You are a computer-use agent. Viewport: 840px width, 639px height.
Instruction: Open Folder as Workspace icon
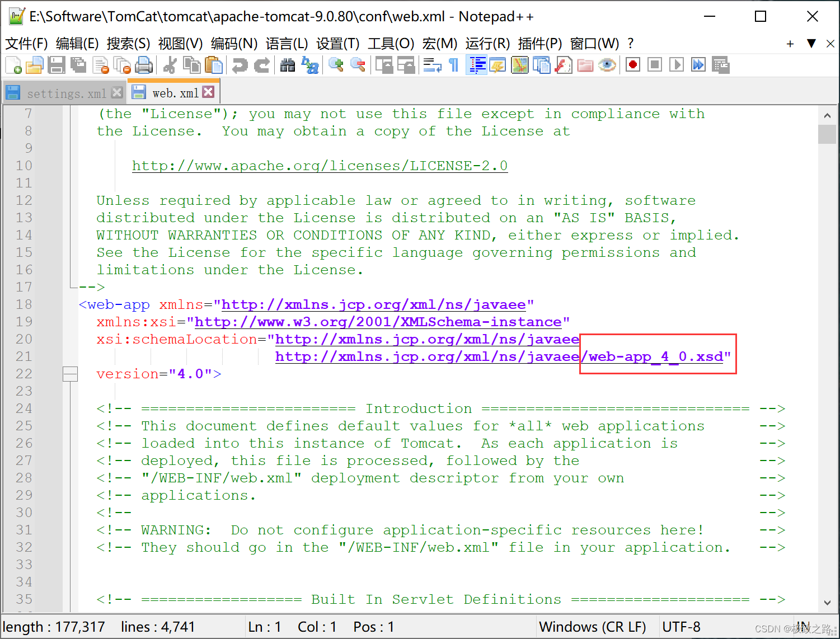[x=585, y=65]
